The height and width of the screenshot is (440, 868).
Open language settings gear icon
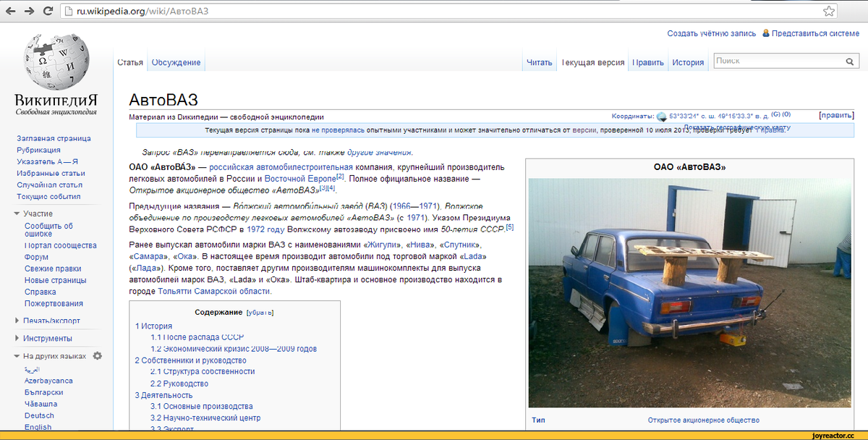pyautogui.click(x=98, y=356)
